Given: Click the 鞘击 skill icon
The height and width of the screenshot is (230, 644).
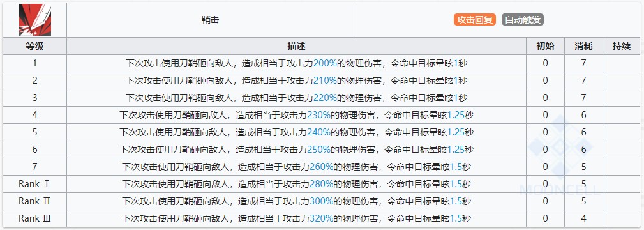Looking at the screenshot, I should tap(35, 20).
